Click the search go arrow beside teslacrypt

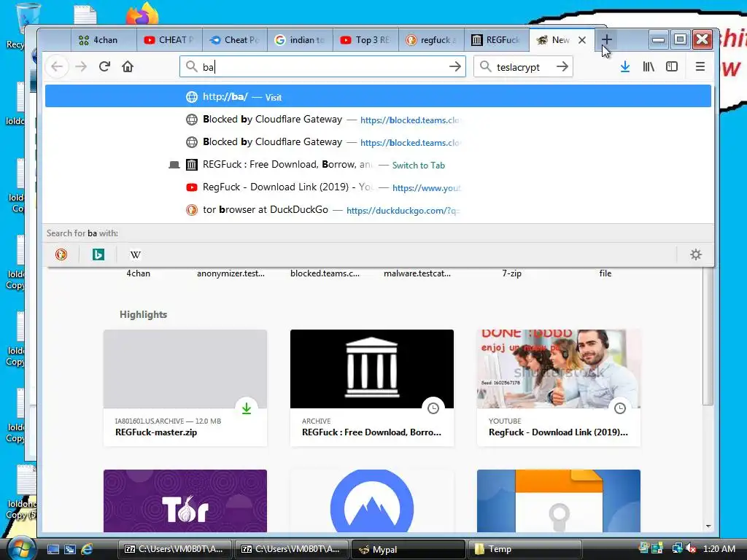click(562, 66)
